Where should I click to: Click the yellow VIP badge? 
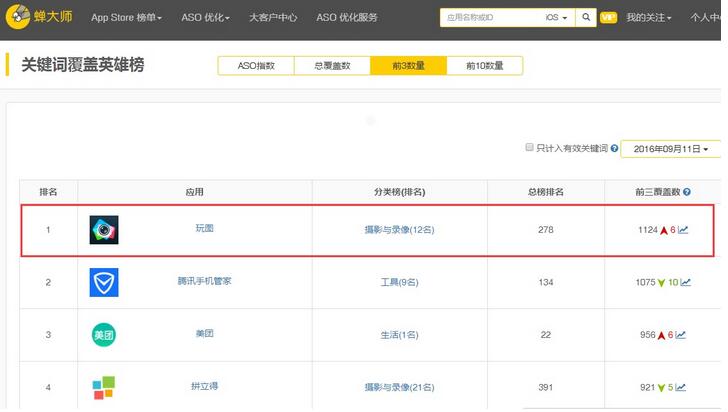608,18
